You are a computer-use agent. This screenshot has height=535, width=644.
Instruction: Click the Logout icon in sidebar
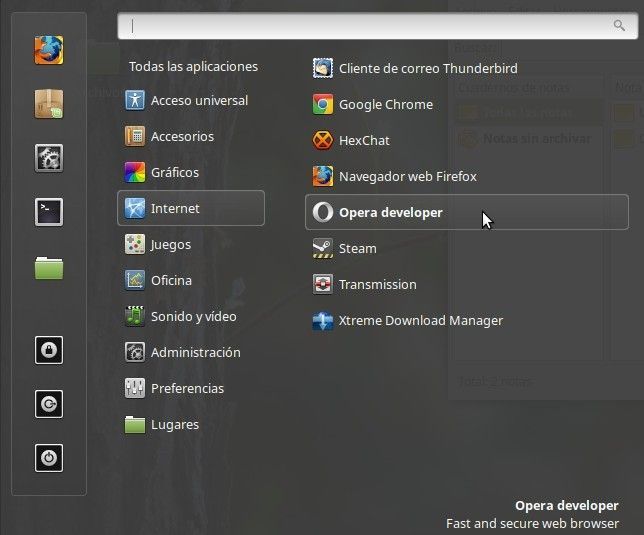coord(49,404)
